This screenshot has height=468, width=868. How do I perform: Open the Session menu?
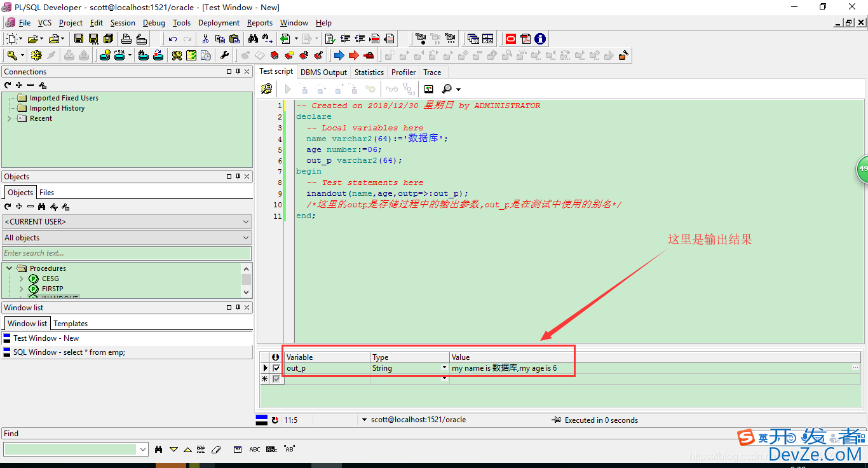[123, 22]
